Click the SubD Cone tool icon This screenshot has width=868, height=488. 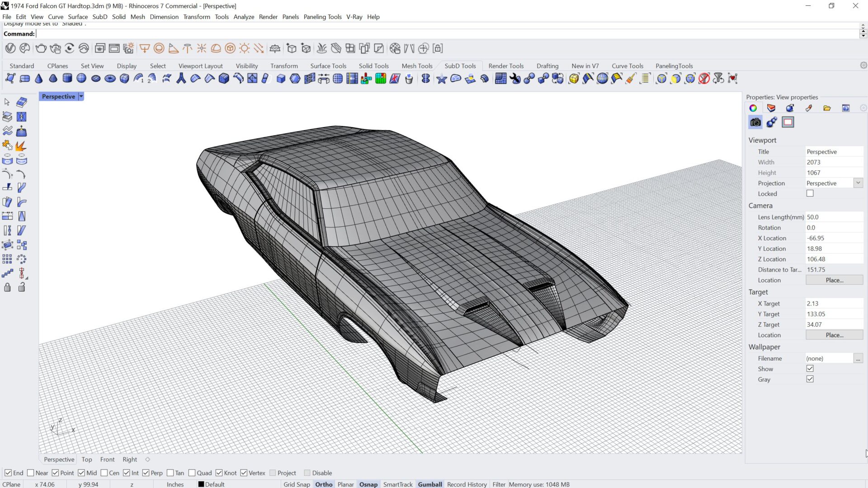38,78
